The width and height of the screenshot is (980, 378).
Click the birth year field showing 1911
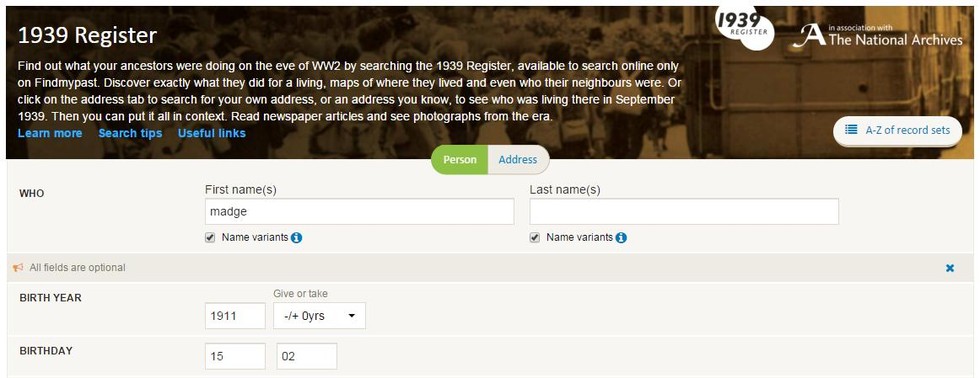(x=235, y=316)
